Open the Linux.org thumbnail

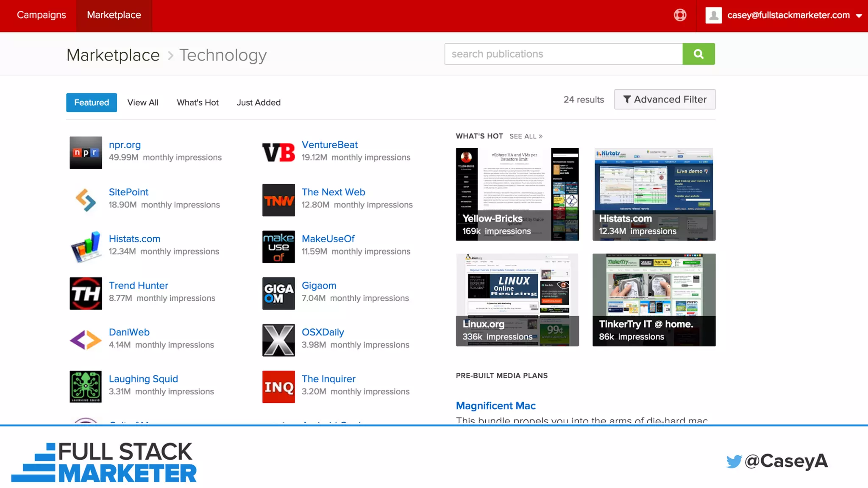[x=517, y=299]
